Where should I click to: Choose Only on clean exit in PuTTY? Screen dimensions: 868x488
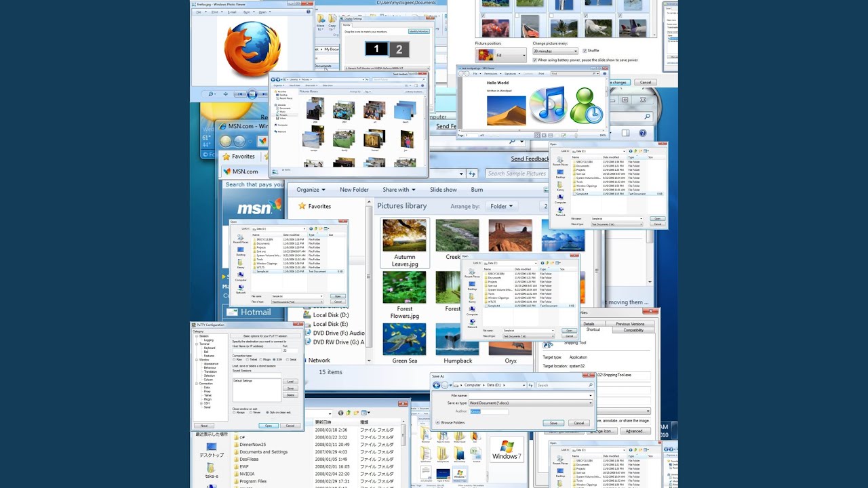click(x=267, y=412)
